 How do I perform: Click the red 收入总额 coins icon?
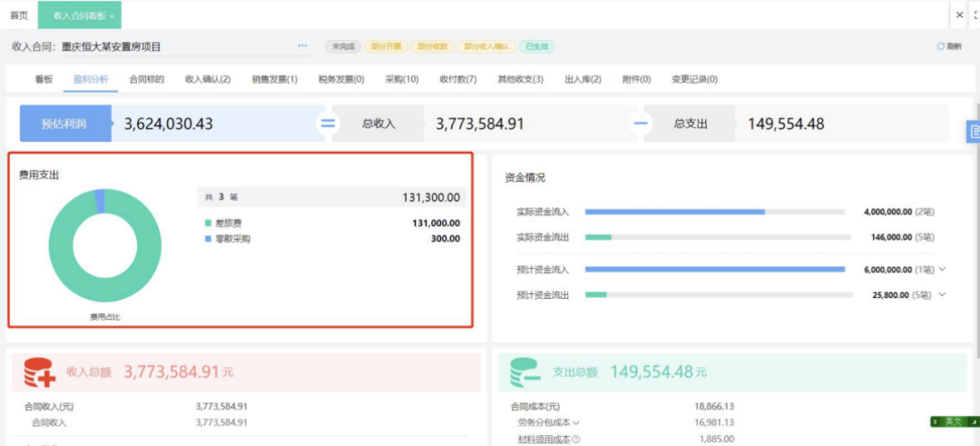coord(40,372)
